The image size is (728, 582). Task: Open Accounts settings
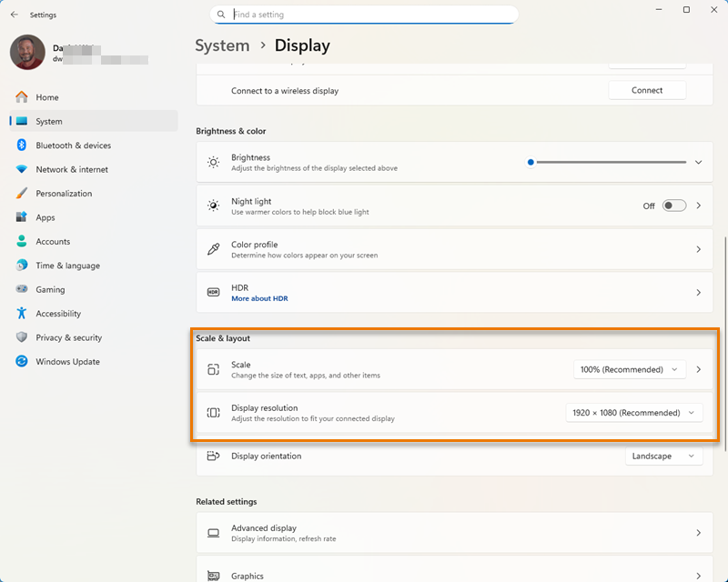94,241
